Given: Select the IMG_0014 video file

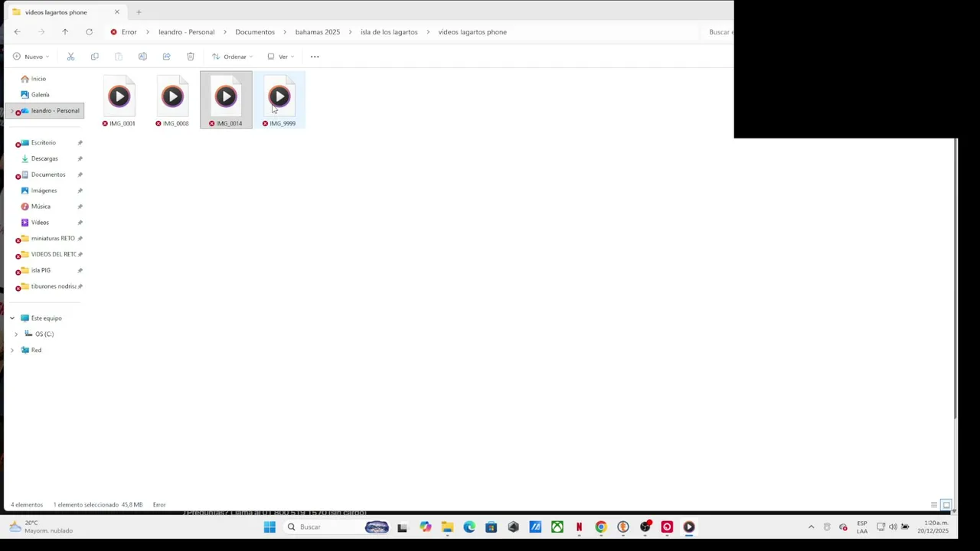Looking at the screenshot, I should tap(226, 100).
